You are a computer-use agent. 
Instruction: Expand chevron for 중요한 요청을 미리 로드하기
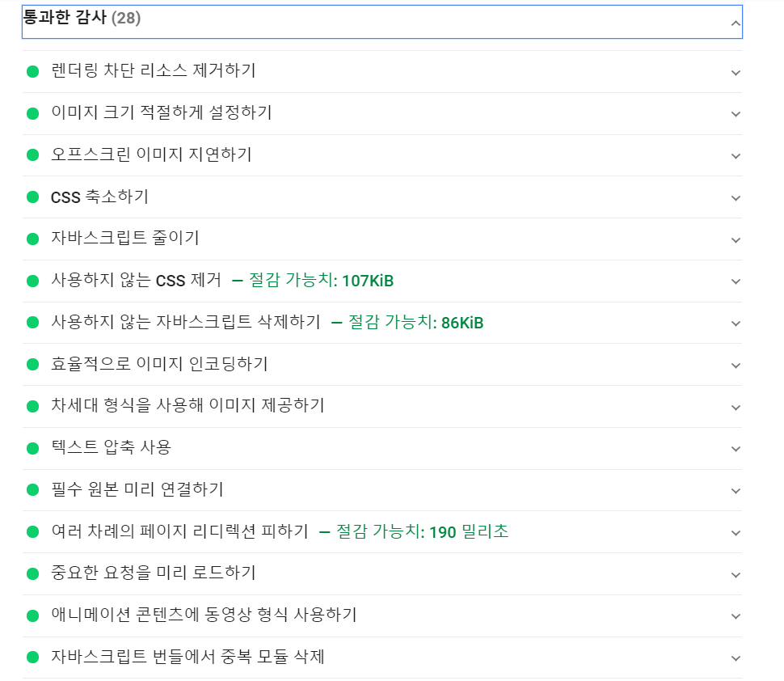pos(736,575)
